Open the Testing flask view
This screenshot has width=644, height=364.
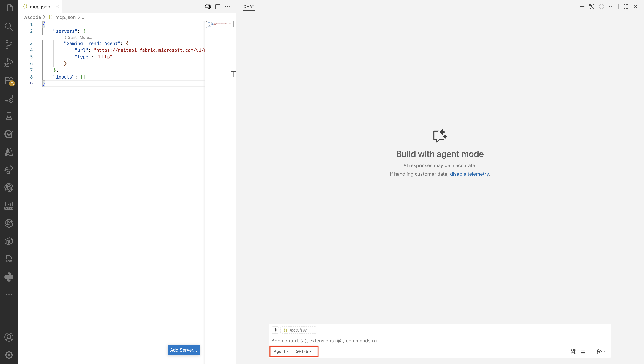9,116
